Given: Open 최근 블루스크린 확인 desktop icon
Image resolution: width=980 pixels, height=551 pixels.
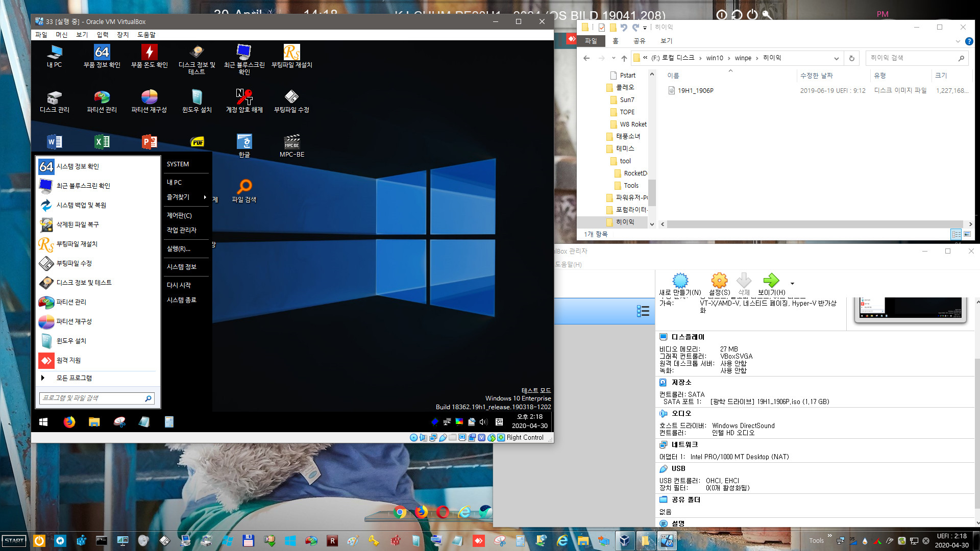Looking at the screenshot, I should 244,60.
